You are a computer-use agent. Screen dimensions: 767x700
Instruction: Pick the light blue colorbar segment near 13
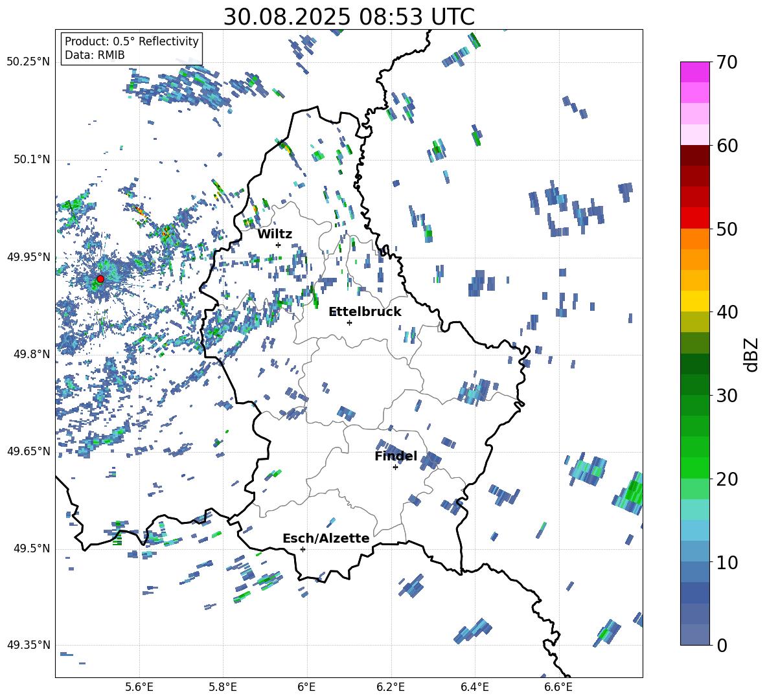(x=694, y=530)
